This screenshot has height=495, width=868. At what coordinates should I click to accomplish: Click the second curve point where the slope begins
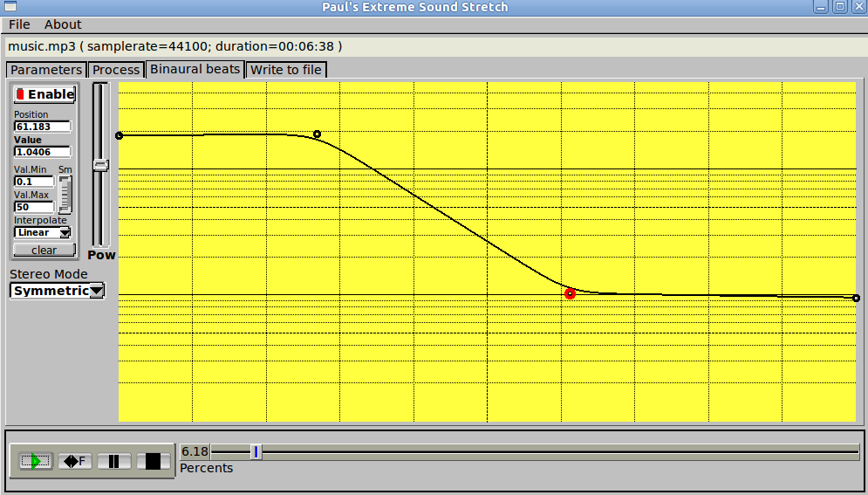pos(317,134)
